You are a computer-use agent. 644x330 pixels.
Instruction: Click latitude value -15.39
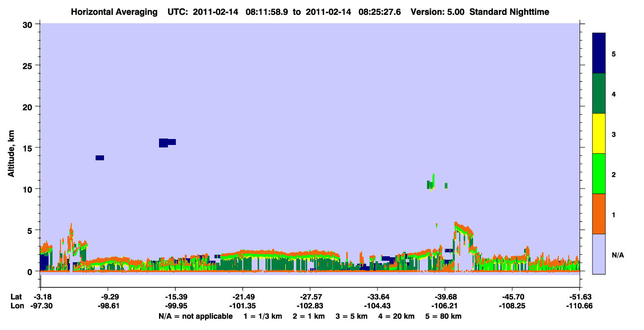click(x=175, y=297)
